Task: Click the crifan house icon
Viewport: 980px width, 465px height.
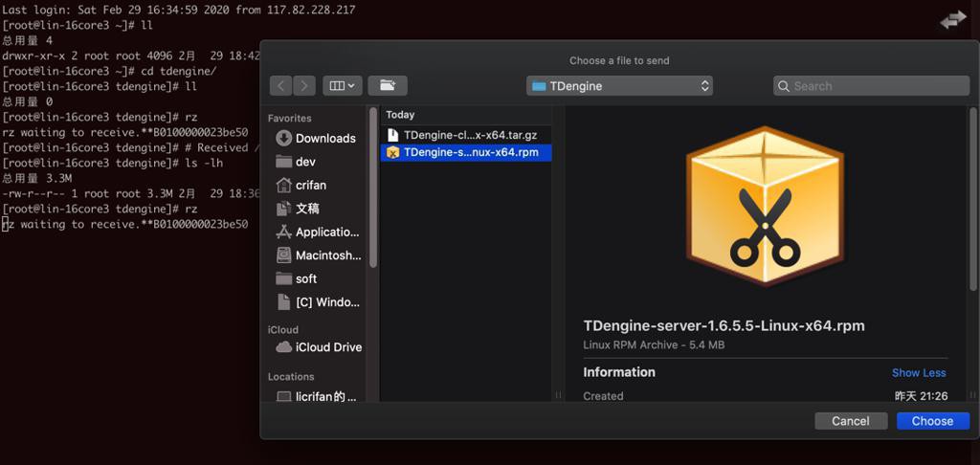Action: click(283, 185)
